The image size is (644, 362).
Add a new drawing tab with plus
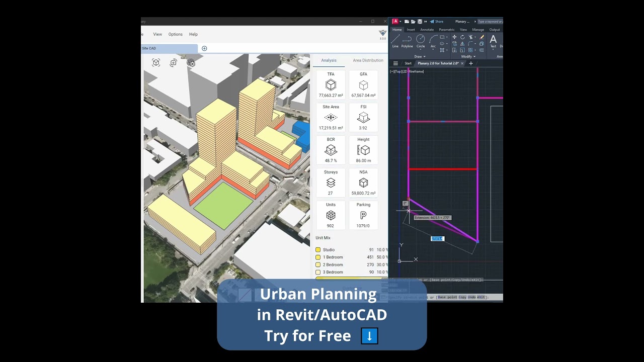coord(471,63)
